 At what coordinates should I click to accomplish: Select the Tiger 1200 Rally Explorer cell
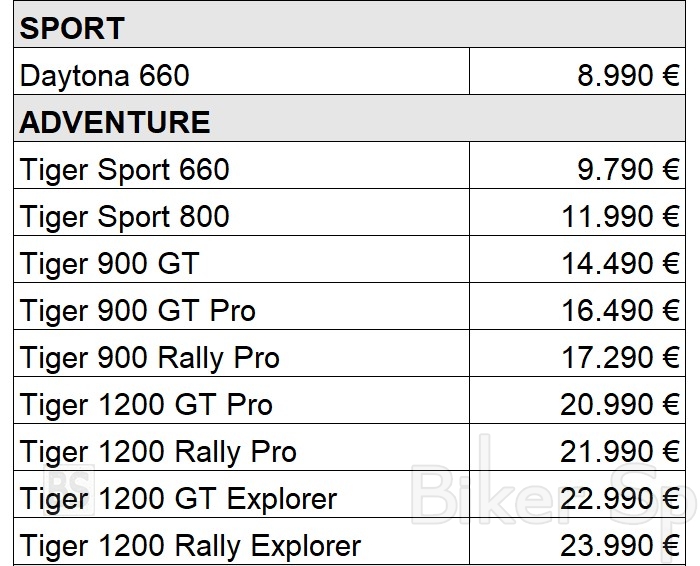point(190,546)
